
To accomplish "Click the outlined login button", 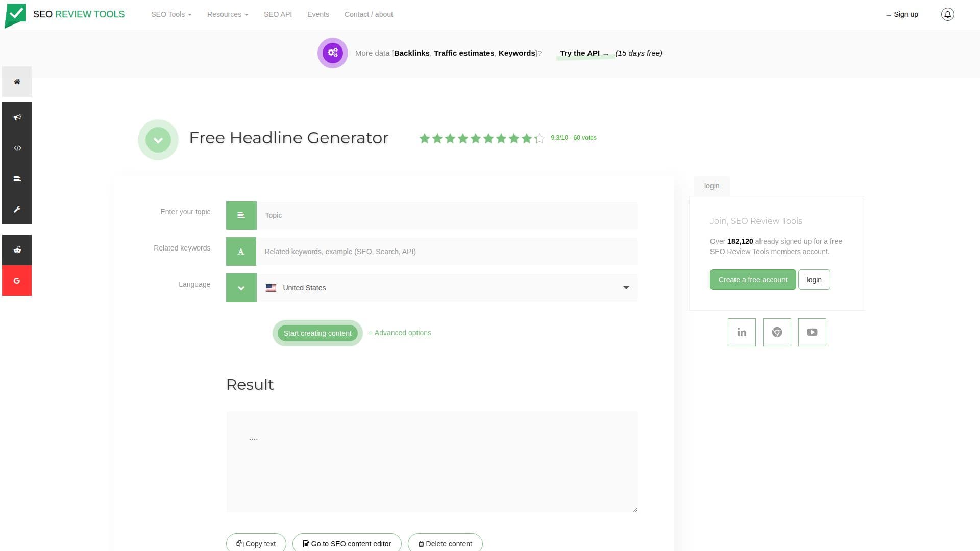I will (814, 280).
